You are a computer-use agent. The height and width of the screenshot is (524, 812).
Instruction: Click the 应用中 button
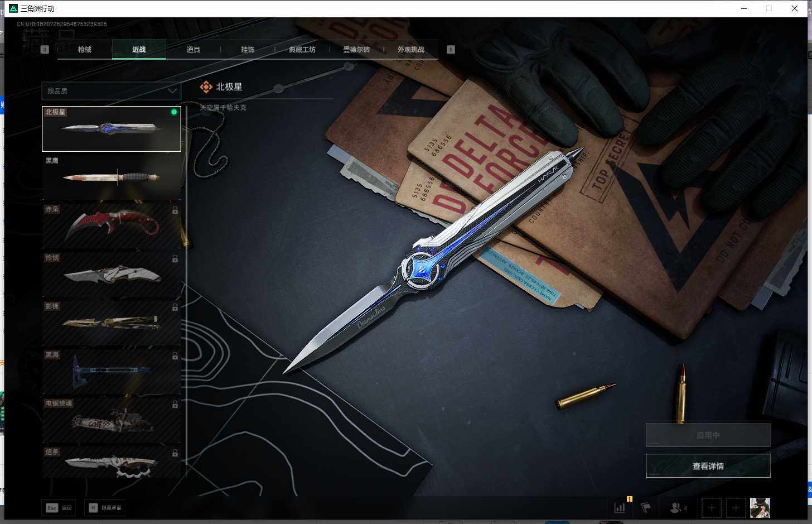pos(708,435)
